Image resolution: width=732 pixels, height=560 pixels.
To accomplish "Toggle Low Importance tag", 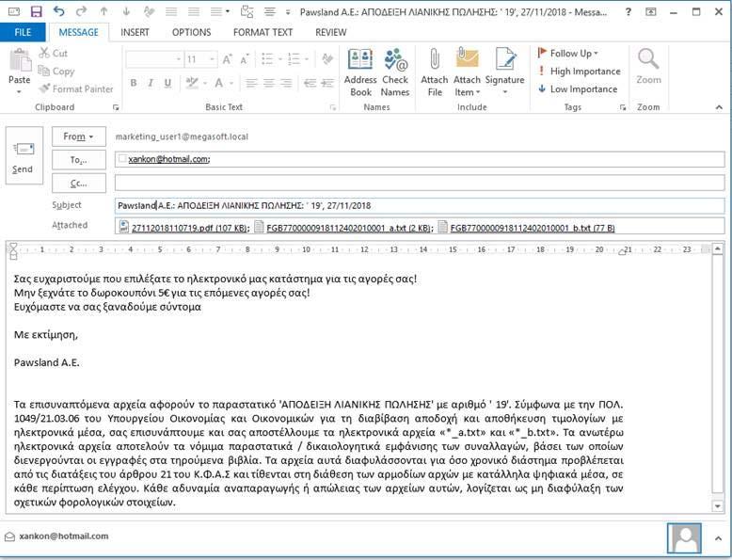I will tap(578, 88).
